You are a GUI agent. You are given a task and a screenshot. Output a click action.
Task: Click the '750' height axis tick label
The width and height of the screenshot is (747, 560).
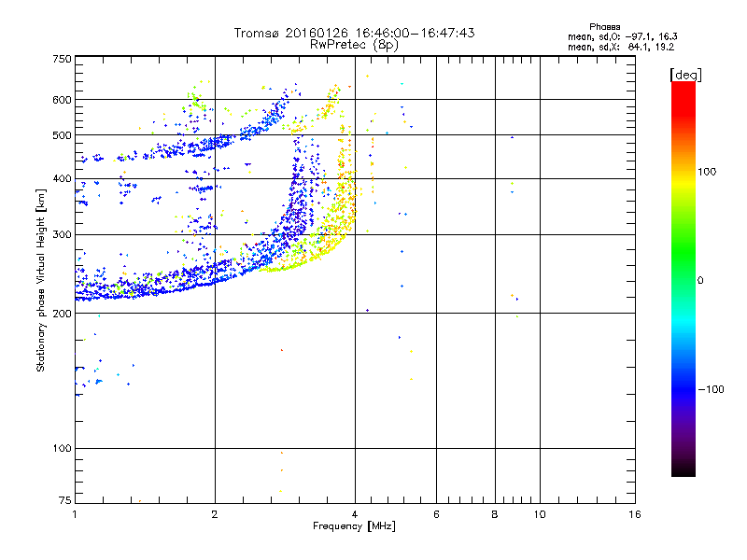tap(62, 59)
